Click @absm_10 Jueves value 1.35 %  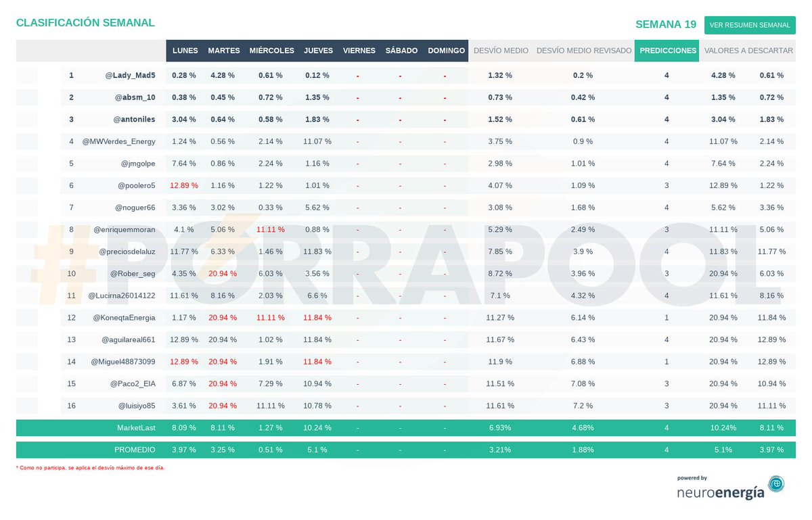click(x=317, y=97)
